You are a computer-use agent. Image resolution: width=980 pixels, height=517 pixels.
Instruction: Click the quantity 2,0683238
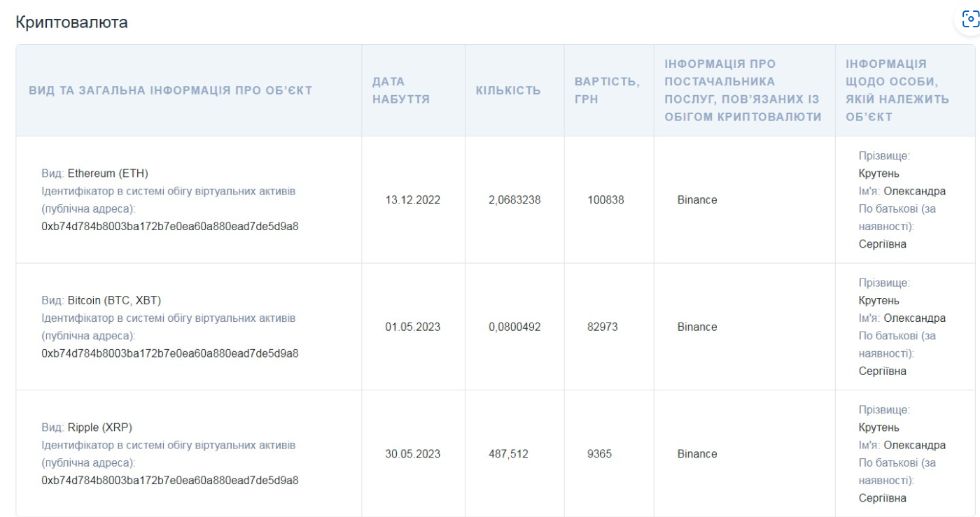tap(514, 200)
